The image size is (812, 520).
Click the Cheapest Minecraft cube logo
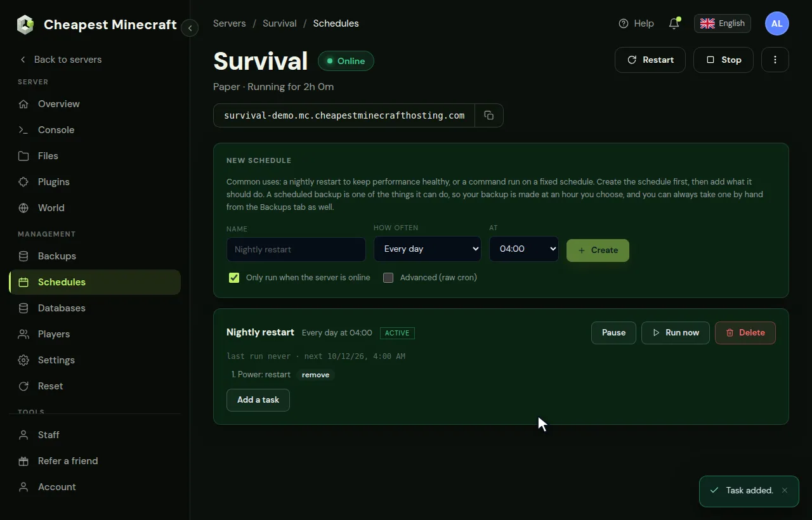[x=25, y=25]
